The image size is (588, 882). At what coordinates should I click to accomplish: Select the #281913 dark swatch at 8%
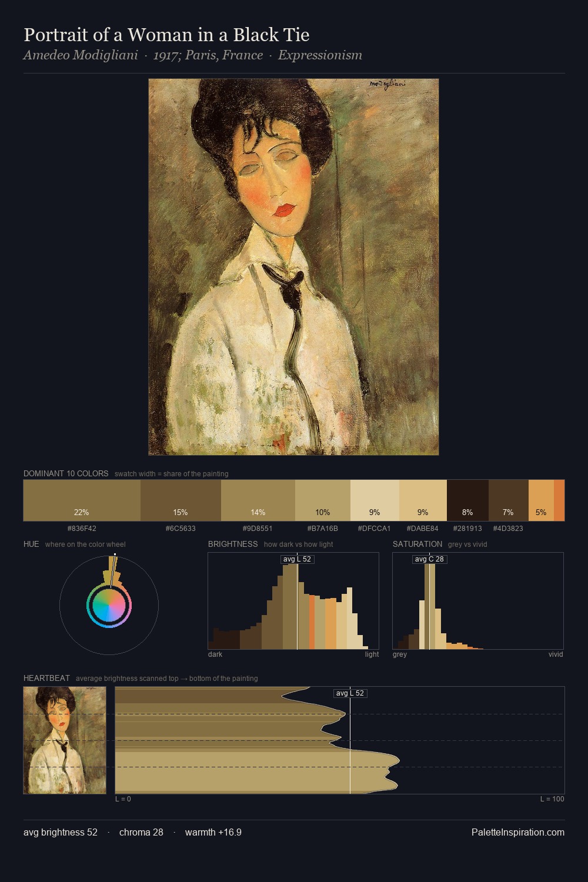(467, 500)
